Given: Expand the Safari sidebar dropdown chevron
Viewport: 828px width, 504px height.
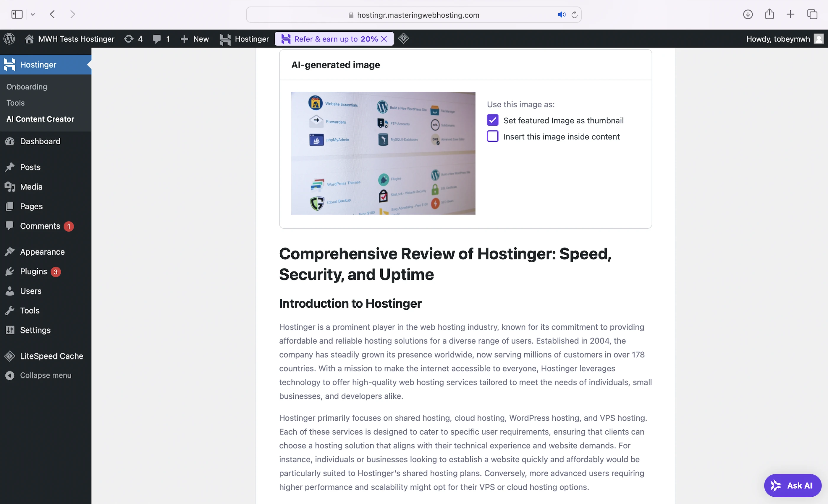Looking at the screenshot, I should click(x=33, y=14).
